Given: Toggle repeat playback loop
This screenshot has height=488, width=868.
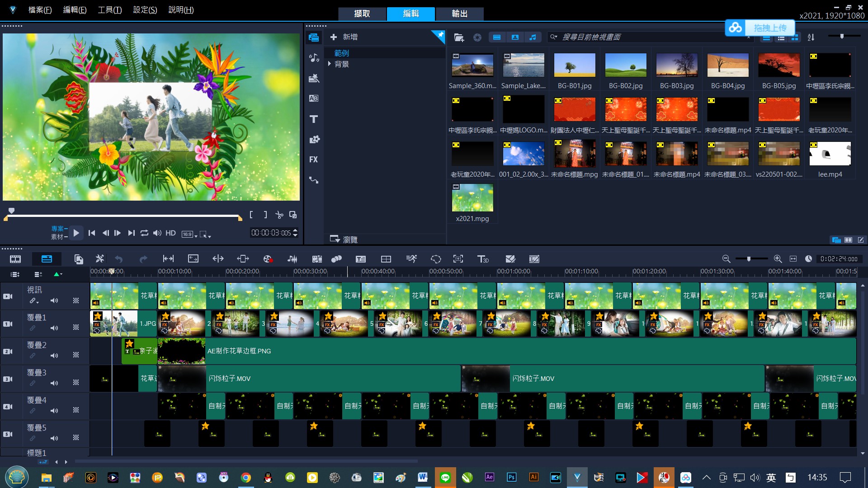Looking at the screenshot, I should pyautogui.click(x=144, y=233).
